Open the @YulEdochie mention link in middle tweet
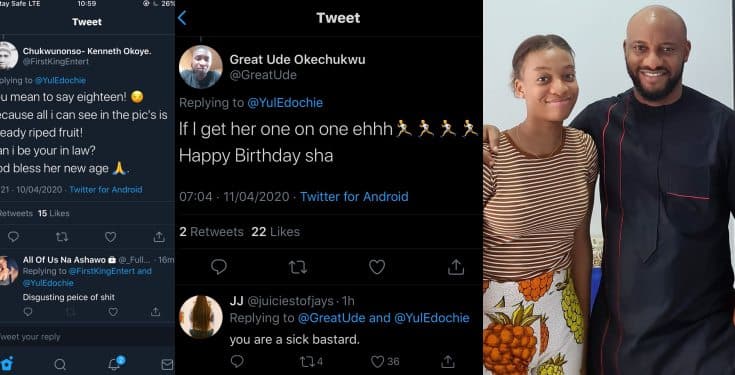The image size is (735, 375). (285, 103)
